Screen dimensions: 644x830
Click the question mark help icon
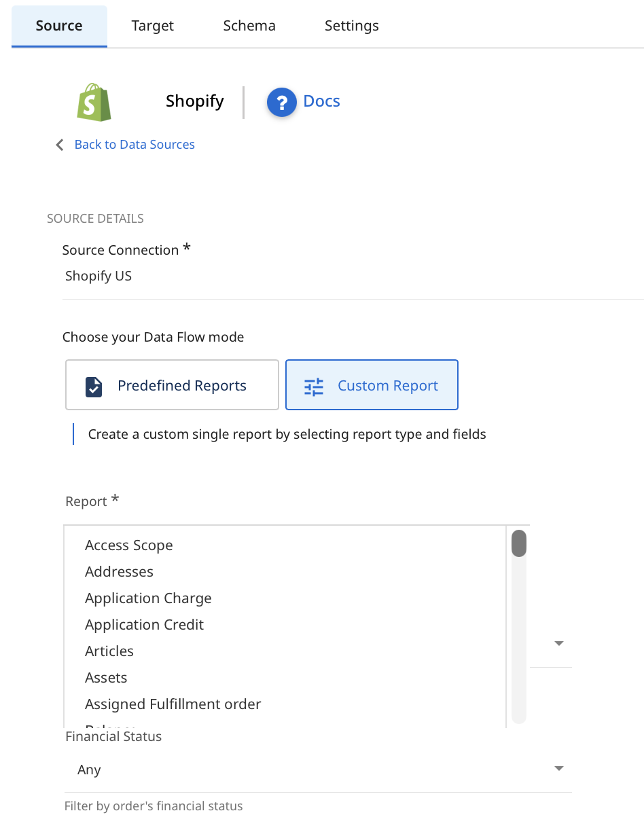(282, 102)
